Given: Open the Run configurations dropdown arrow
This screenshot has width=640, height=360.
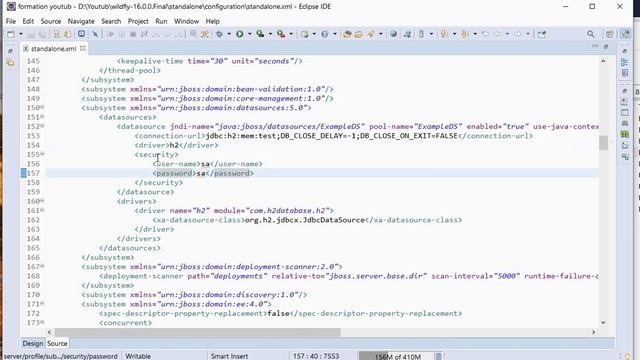Looking at the screenshot, I should coord(249,34).
